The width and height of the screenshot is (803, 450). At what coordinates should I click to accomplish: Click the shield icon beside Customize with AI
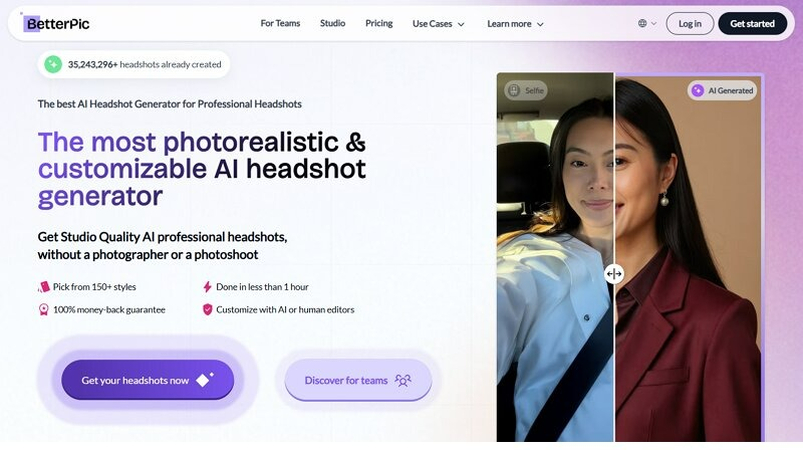[207, 310]
